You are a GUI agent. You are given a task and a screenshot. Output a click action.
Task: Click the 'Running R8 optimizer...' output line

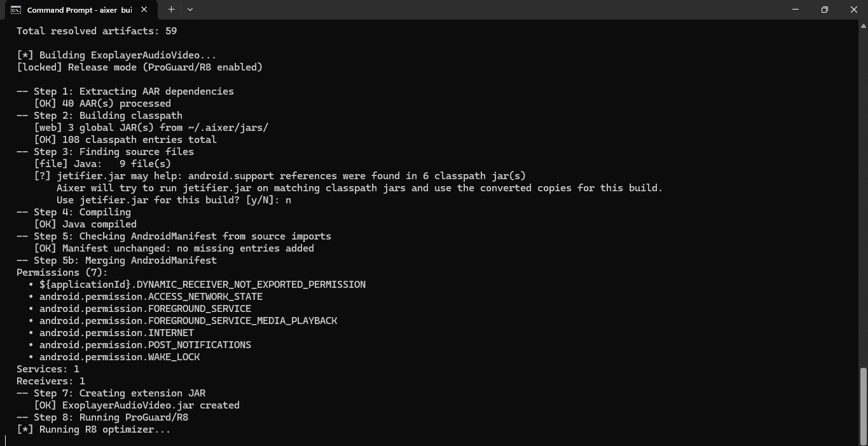pos(93,429)
